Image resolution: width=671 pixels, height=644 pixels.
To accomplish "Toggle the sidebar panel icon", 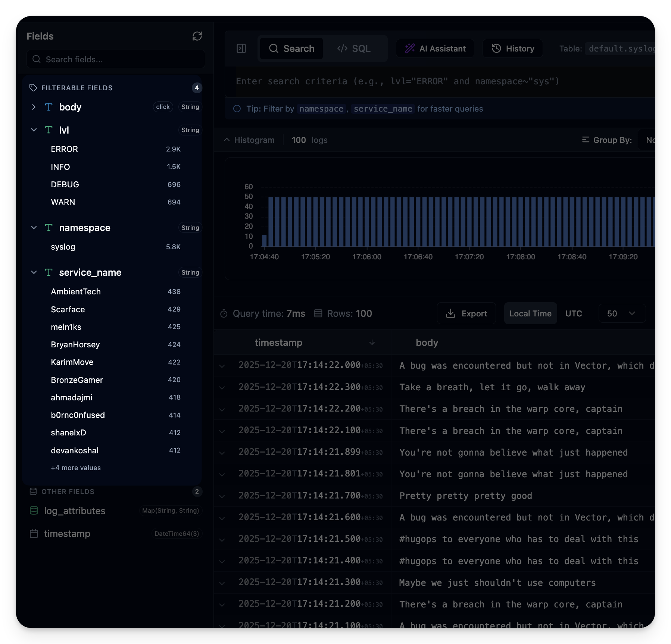I will (x=241, y=49).
